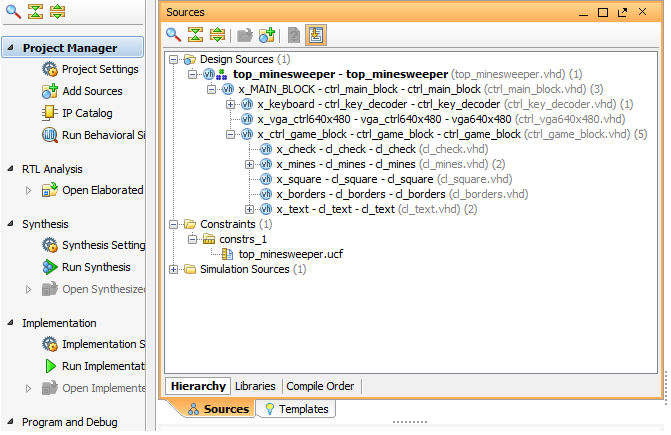Click x_keyboard VHDL file icon

[x=247, y=104]
